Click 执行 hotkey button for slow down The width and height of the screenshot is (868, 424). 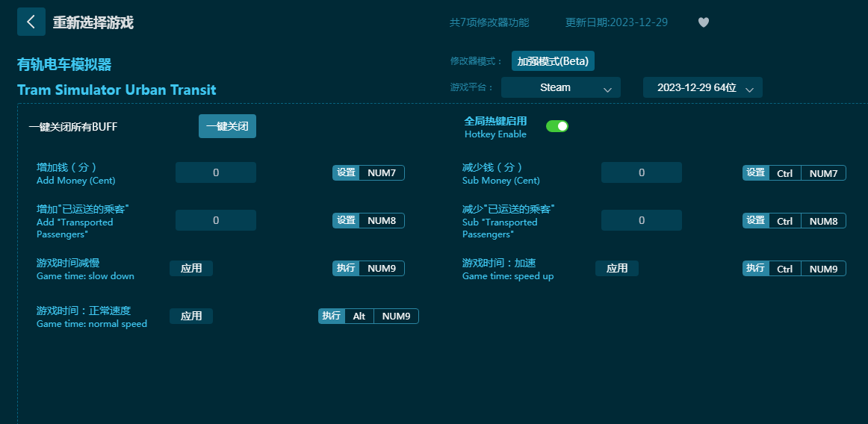pyautogui.click(x=346, y=269)
